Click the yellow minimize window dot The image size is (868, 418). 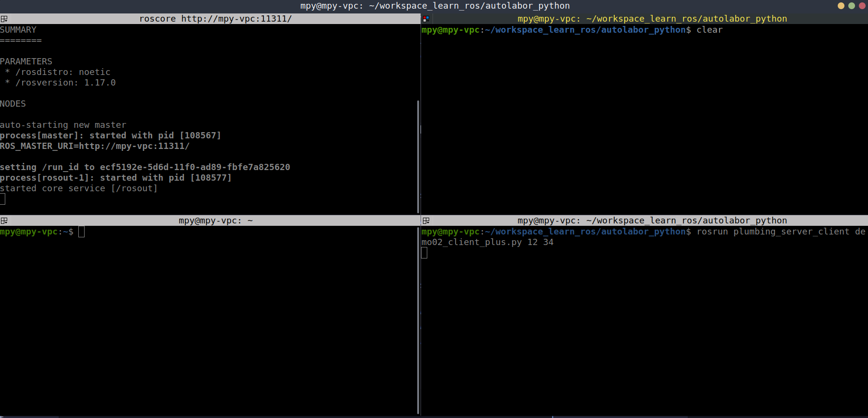tap(841, 6)
